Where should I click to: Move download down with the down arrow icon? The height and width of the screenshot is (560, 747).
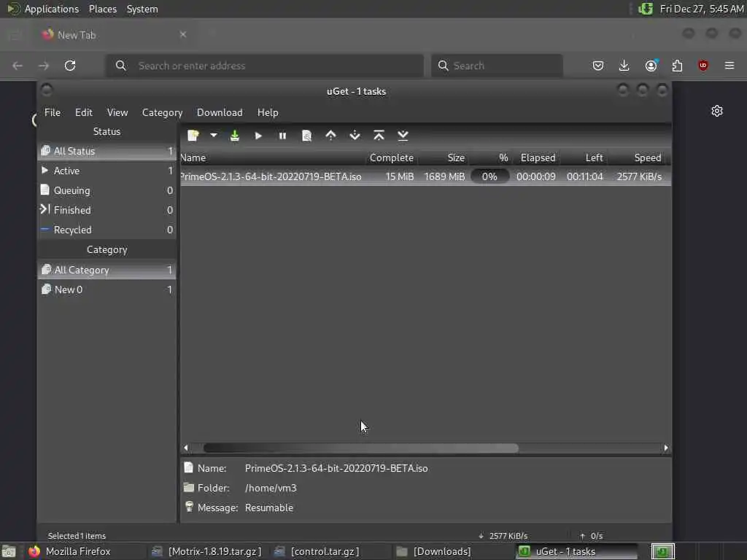pyautogui.click(x=355, y=136)
